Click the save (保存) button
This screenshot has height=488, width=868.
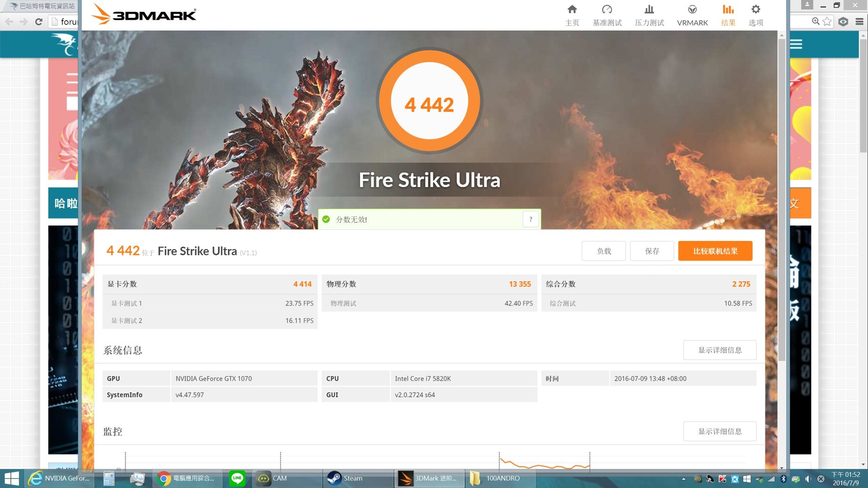pyautogui.click(x=651, y=251)
